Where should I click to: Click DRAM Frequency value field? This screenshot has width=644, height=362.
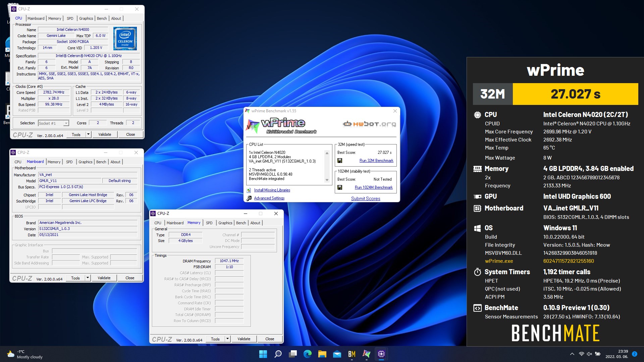pos(229,261)
